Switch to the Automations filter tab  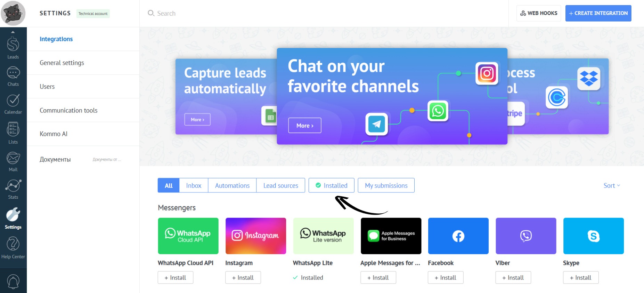(x=232, y=185)
